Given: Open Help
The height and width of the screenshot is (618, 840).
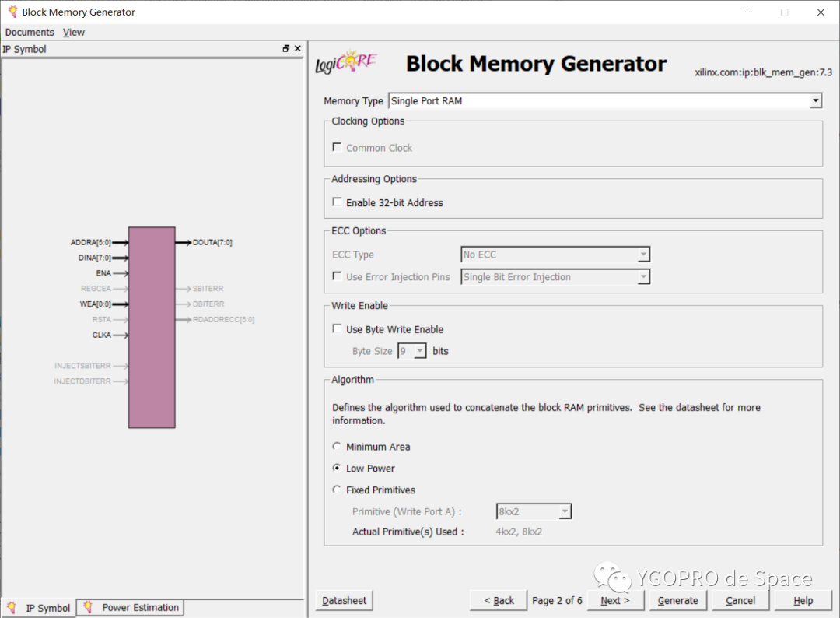Looking at the screenshot, I should [803, 600].
